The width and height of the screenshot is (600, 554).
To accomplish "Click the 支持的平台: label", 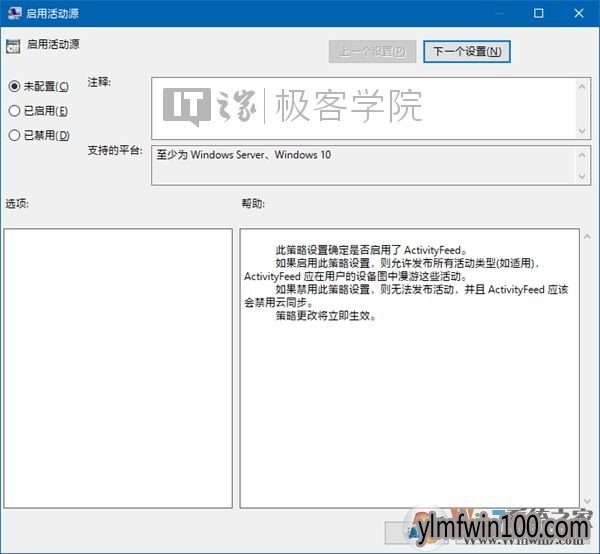I will coord(115,151).
